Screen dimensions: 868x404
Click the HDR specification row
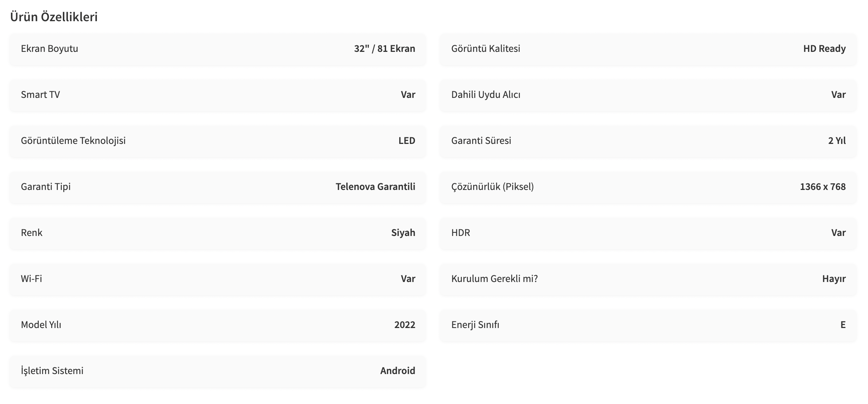tap(648, 233)
